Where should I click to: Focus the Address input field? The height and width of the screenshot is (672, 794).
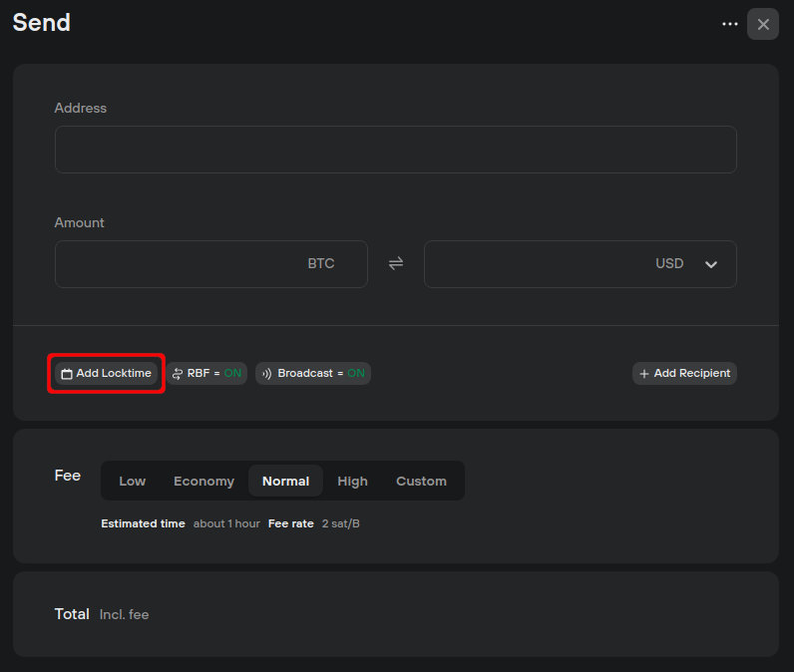[x=396, y=150]
